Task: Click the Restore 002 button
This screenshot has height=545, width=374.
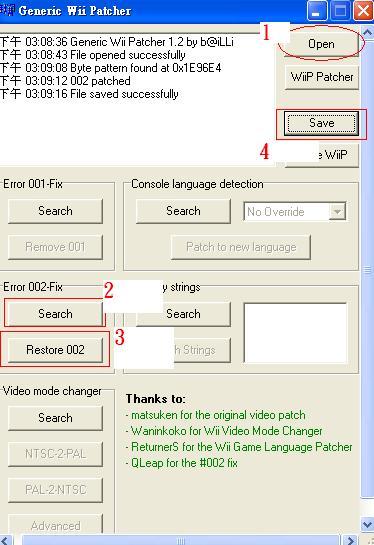Action: click(55, 350)
